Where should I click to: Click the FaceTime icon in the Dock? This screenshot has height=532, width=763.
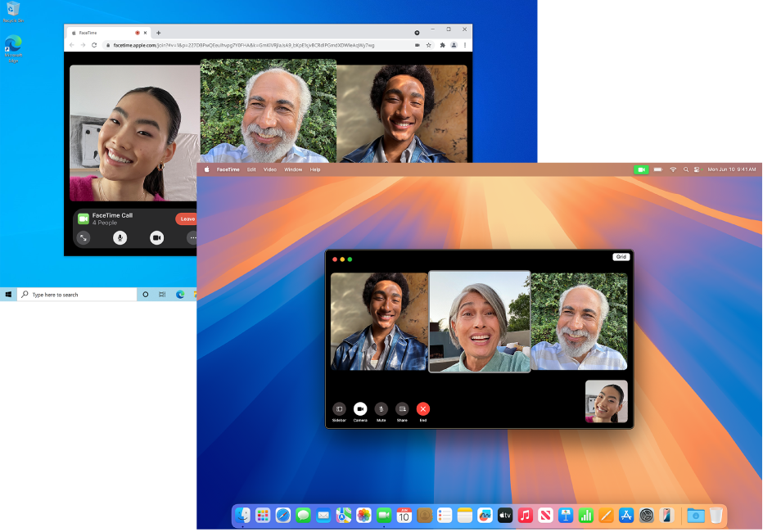(384, 515)
